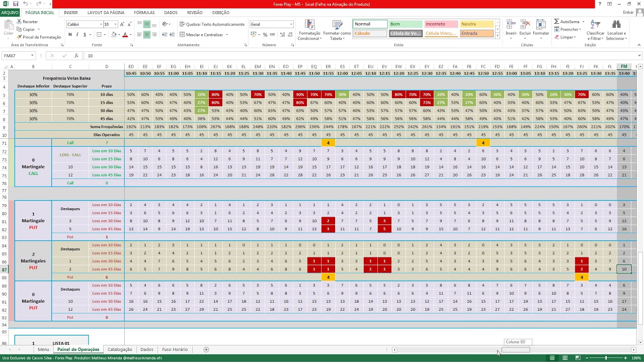Open the Calibri font name dropdown
This screenshot has width=644, height=362.
tap(100, 24)
